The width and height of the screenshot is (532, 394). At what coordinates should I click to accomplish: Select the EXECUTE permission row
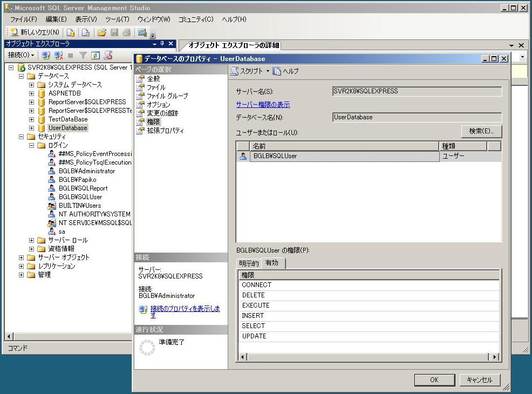pos(369,305)
